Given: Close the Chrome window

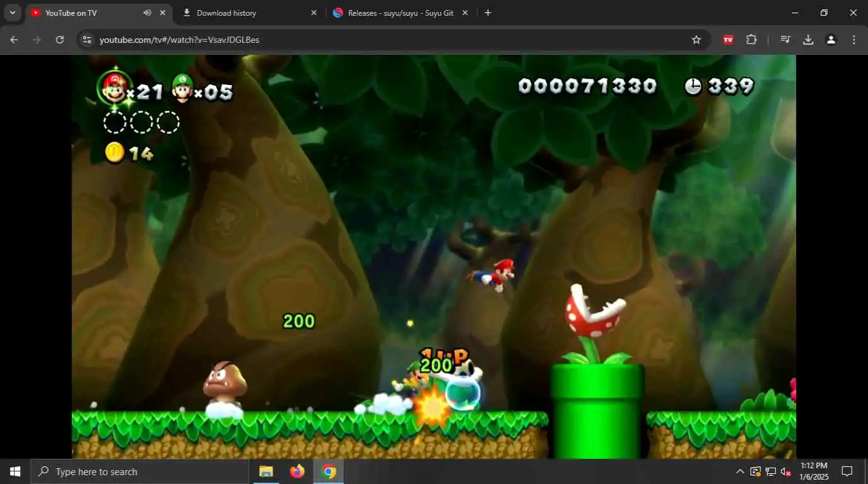Looking at the screenshot, I should [x=853, y=13].
